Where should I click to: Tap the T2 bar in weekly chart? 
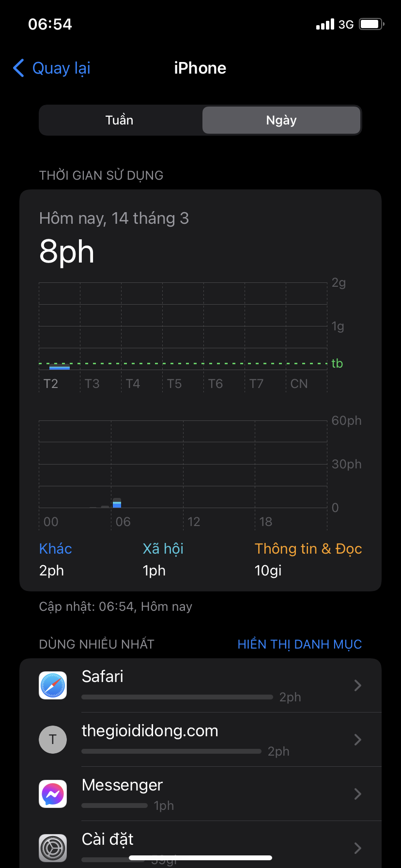pyautogui.click(x=60, y=368)
